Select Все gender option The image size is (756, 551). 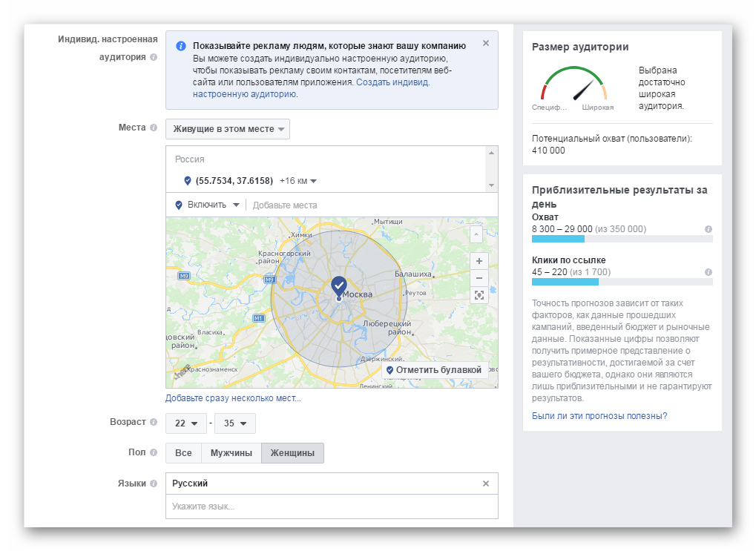click(x=183, y=453)
